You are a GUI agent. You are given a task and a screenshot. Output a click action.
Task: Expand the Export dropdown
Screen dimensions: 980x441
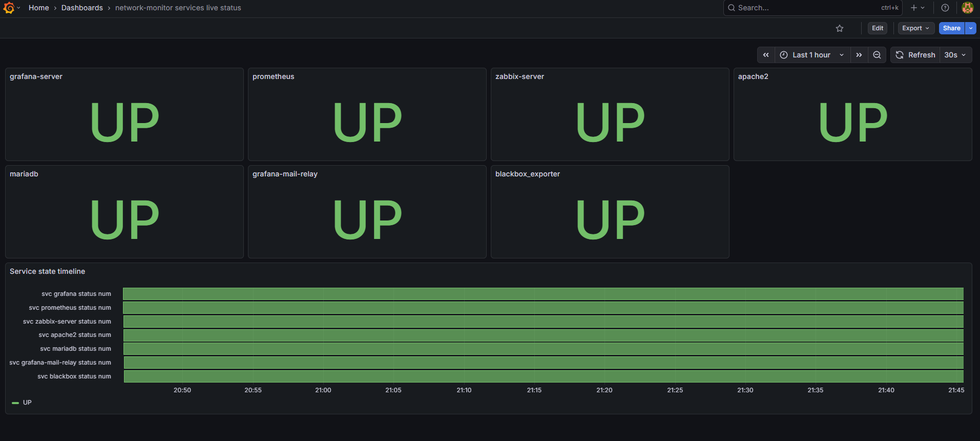coord(916,28)
